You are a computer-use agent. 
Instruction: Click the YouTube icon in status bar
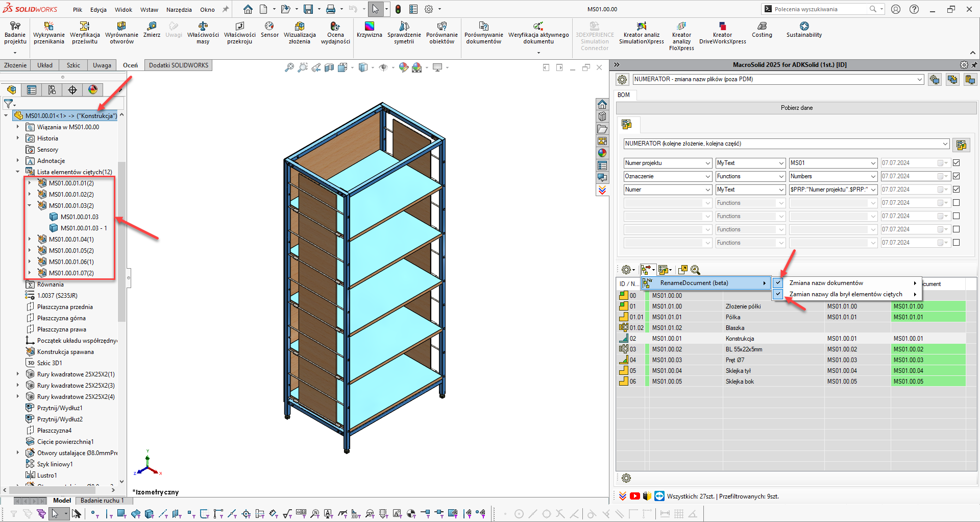pyautogui.click(x=634, y=496)
